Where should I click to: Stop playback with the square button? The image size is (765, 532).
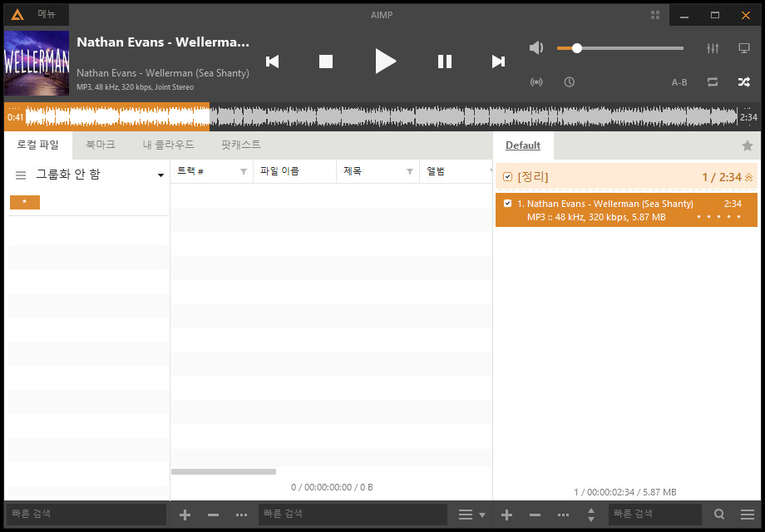coord(325,62)
